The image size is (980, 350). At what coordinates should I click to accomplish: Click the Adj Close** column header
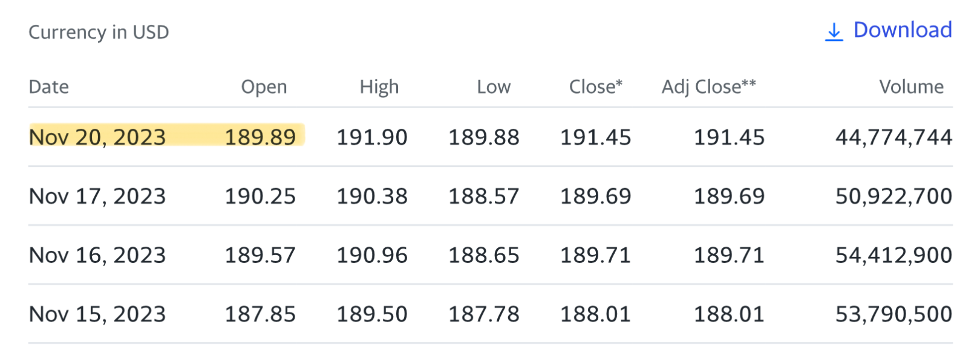coord(709,87)
